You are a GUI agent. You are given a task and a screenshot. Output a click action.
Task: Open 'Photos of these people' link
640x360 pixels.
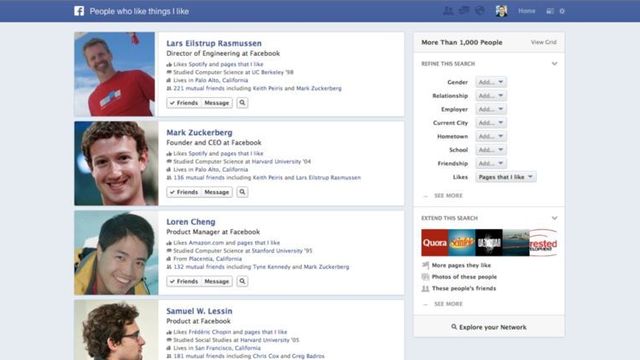click(x=464, y=277)
